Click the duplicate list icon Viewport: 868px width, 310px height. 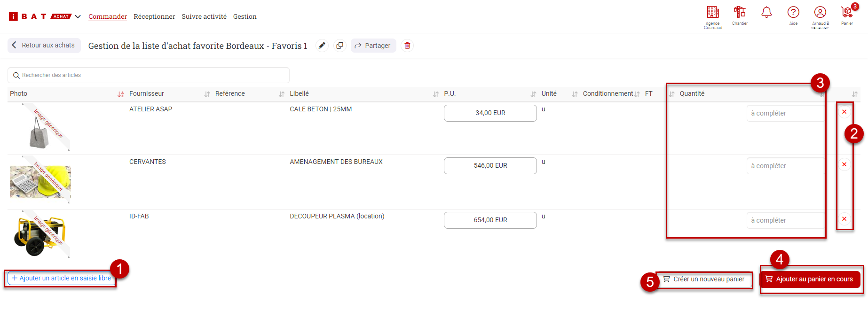339,46
